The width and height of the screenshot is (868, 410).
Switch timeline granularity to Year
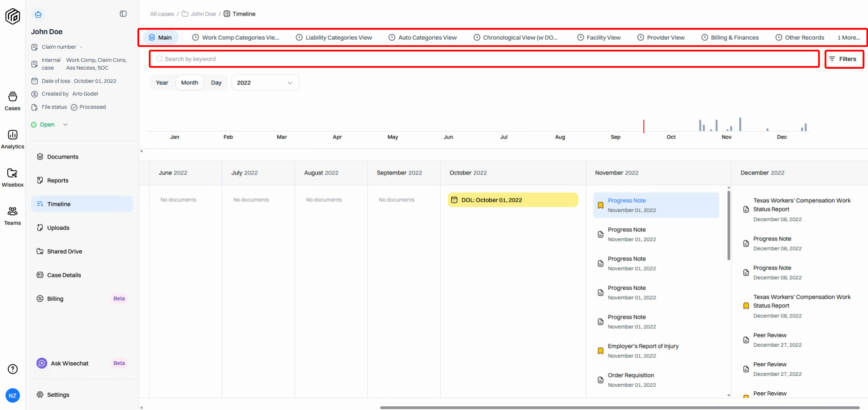click(x=162, y=82)
